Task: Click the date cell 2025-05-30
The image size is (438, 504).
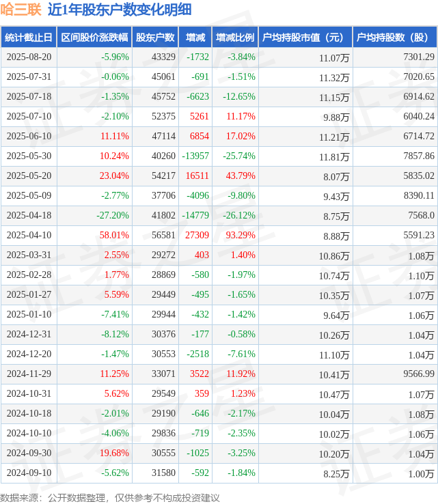Action: point(29,156)
